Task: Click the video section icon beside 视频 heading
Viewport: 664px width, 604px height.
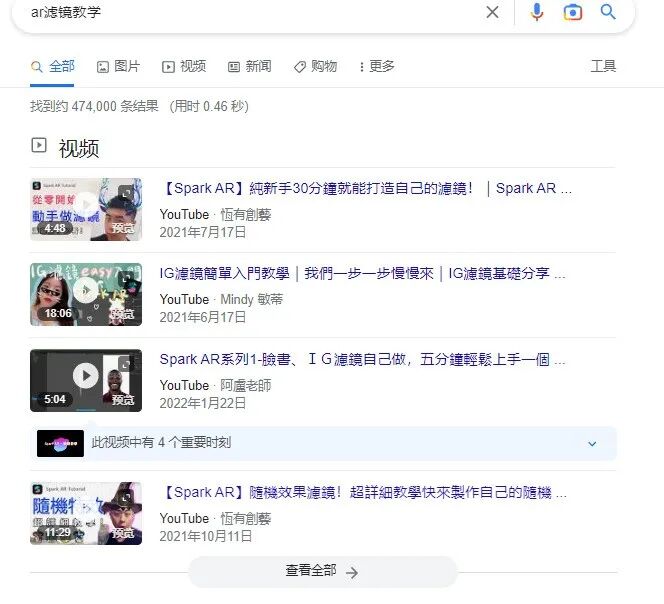Action: [x=39, y=145]
